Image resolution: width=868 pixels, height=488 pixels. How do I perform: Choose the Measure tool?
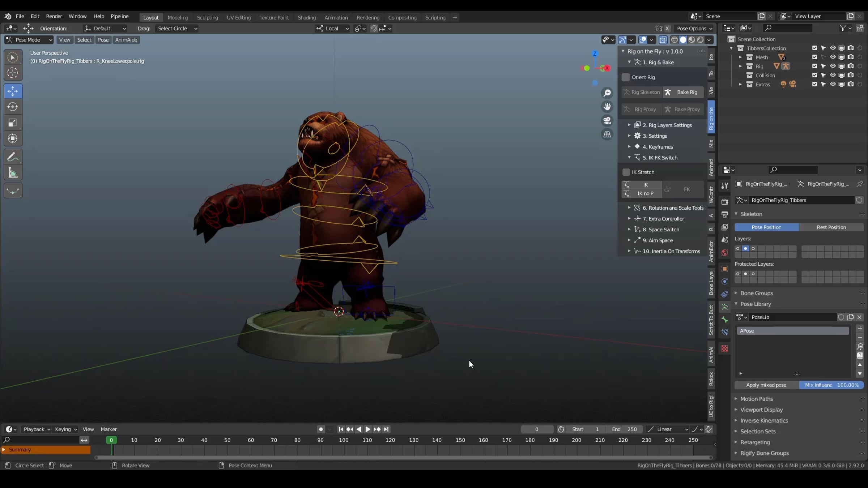[13, 173]
